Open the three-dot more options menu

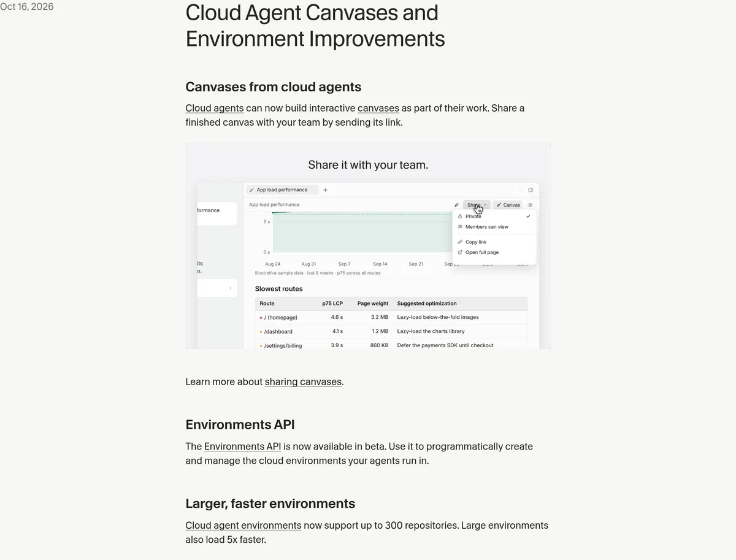click(x=521, y=190)
